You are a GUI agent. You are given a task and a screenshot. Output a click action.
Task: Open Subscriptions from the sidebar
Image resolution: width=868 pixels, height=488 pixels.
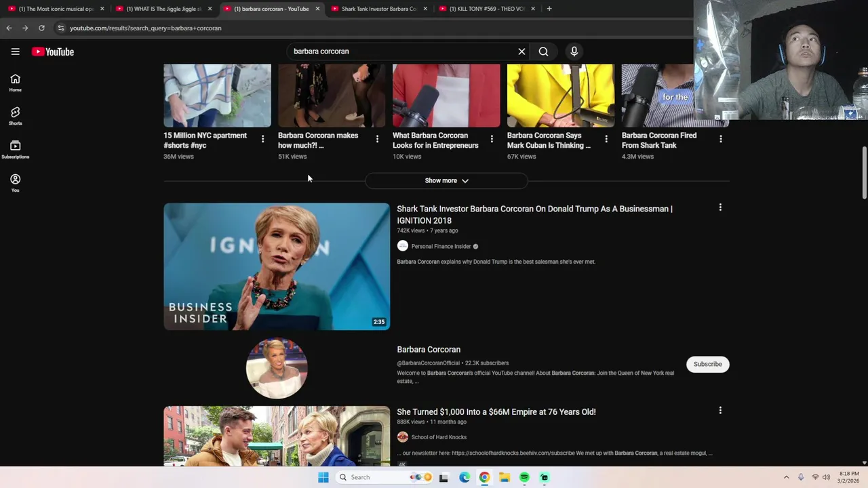[15, 150]
